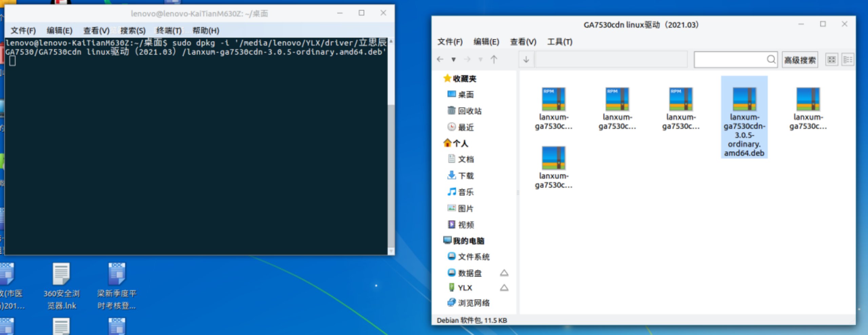Select 个人 home in the sidebar
868x335 pixels.
coord(456,143)
